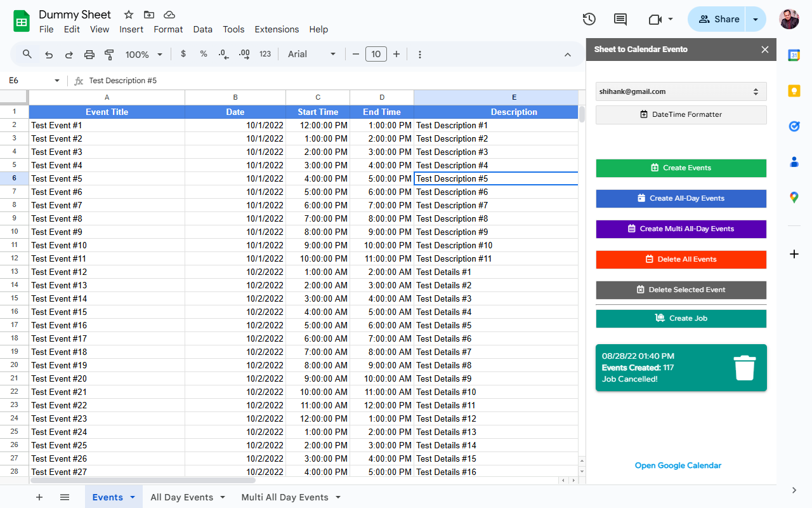The height and width of the screenshot is (508, 812).
Task: Delete the job log with trash icon
Action: (x=744, y=368)
